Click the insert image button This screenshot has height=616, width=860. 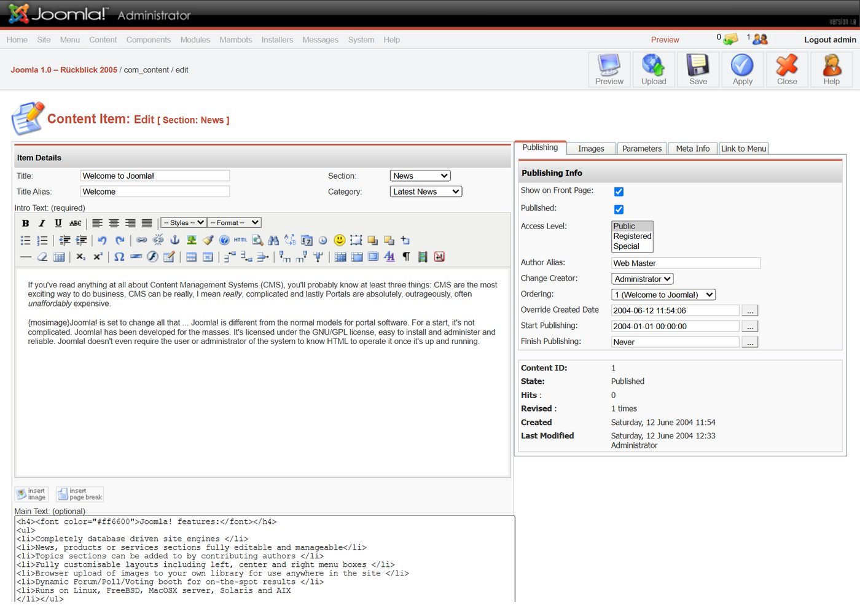pos(32,494)
